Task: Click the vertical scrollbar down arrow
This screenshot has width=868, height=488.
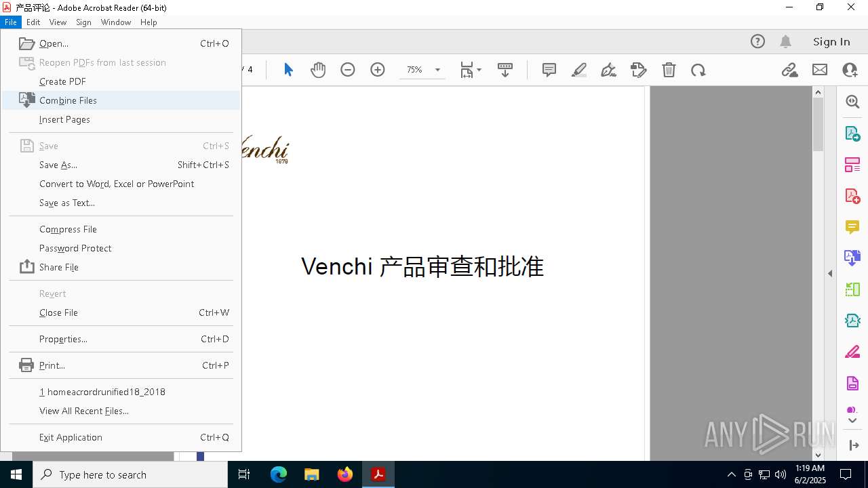Action: point(818,455)
